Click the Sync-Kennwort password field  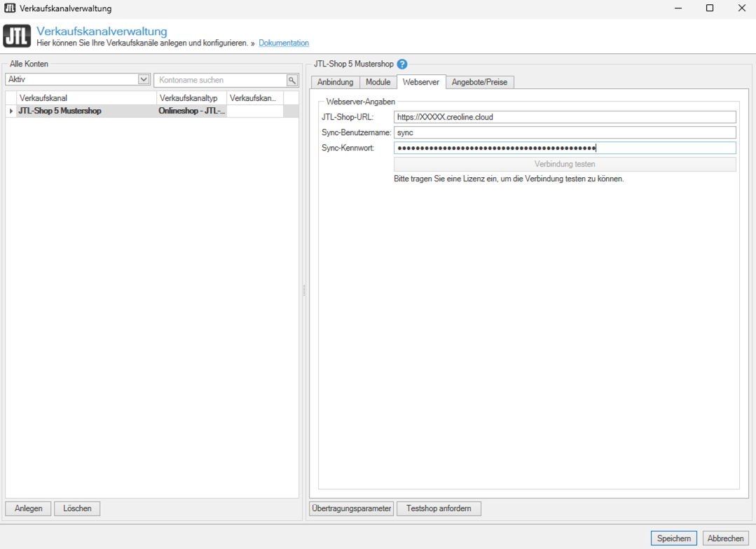[565, 148]
